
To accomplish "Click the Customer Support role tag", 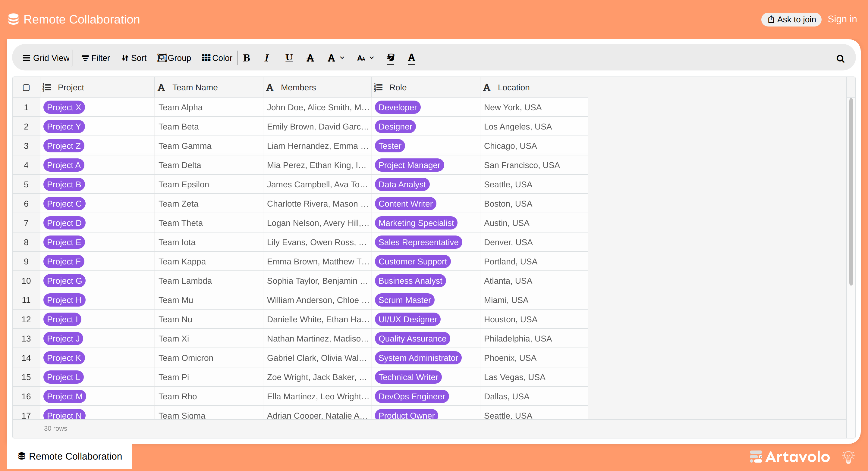I will click(412, 261).
